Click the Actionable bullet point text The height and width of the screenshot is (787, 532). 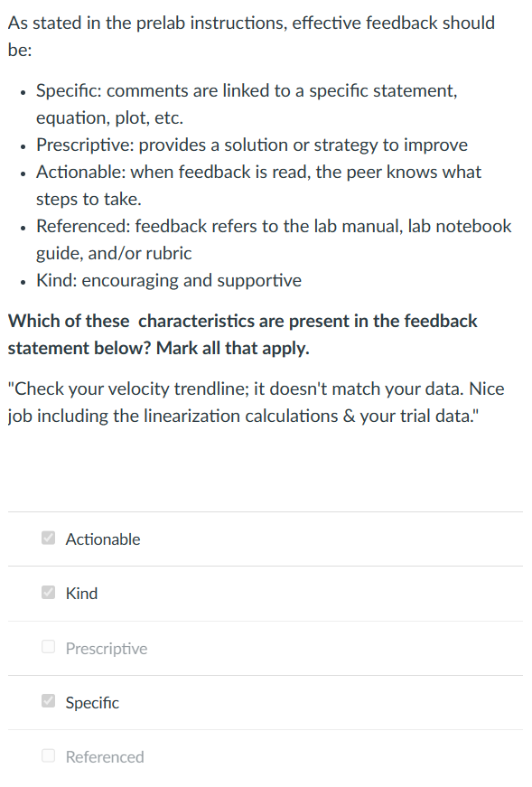pyautogui.click(x=257, y=184)
